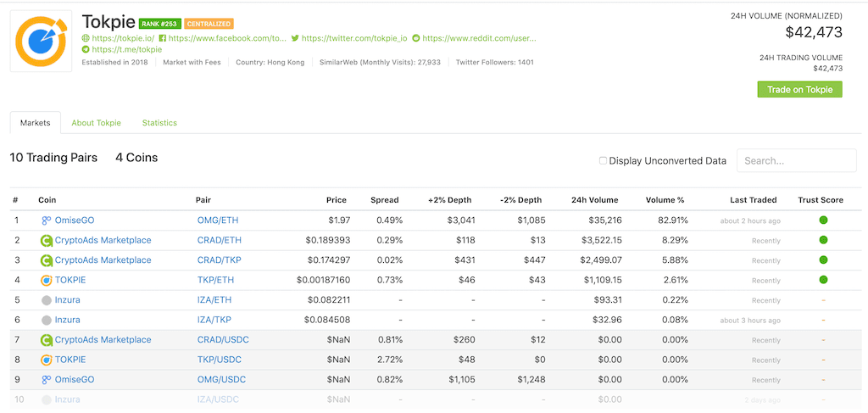Click CryptoAds icon in CRAD/ETH row
Viewport: 868px width, 413px height.
point(47,240)
